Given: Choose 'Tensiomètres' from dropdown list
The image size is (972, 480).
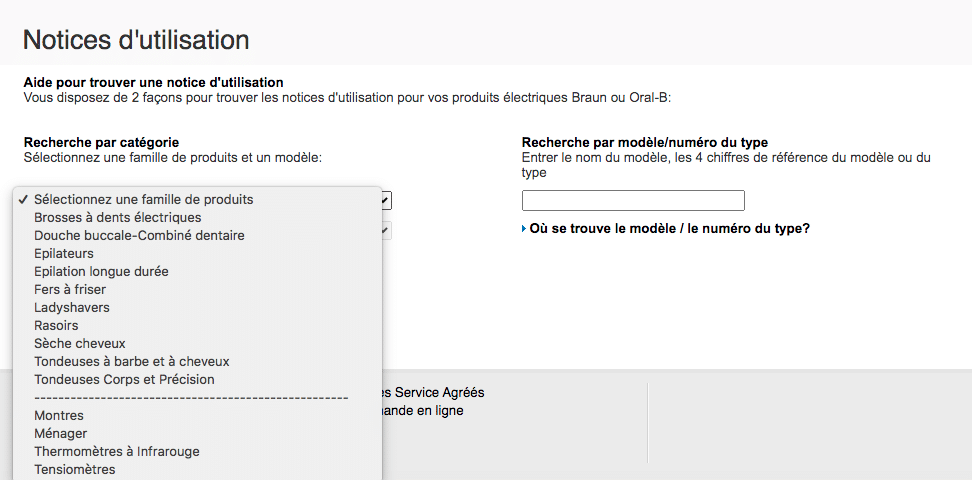Looking at the screenshot, I should (75, 469).
